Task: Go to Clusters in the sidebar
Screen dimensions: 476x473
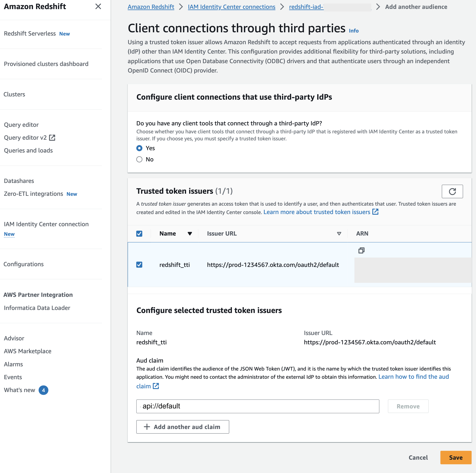Action: [14, 94]
